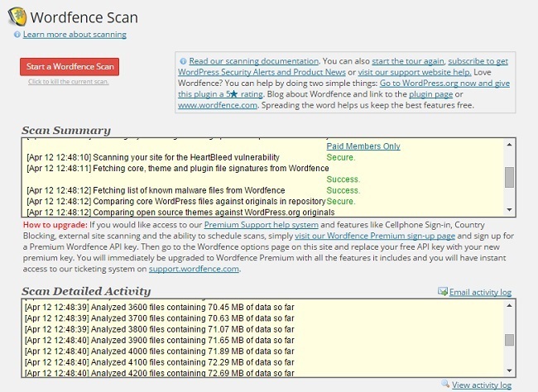This screenshot has width=538, height=392.
Task: Click Scan Detailed Activity scrollbar down arrow
Action: (x=510, y=370)
